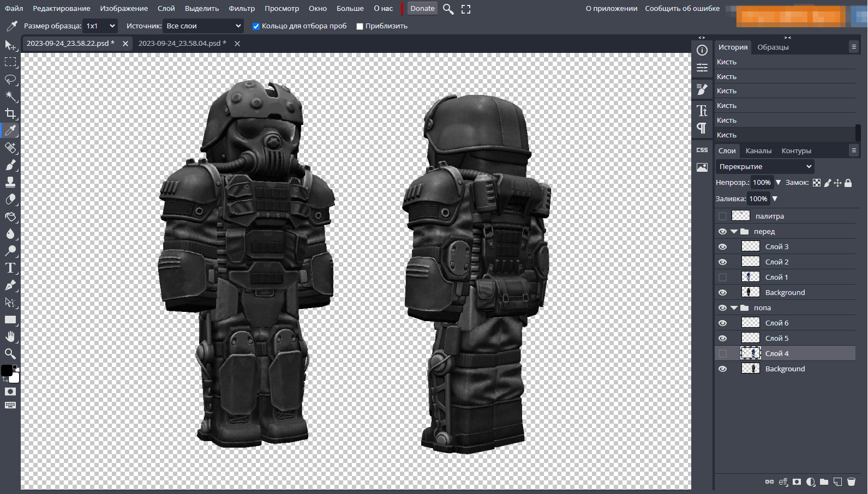Open the 'Непрозр.' opacity slider arrow
The image size is (868, 494).
pyautogui.click(x=779, y=183)
